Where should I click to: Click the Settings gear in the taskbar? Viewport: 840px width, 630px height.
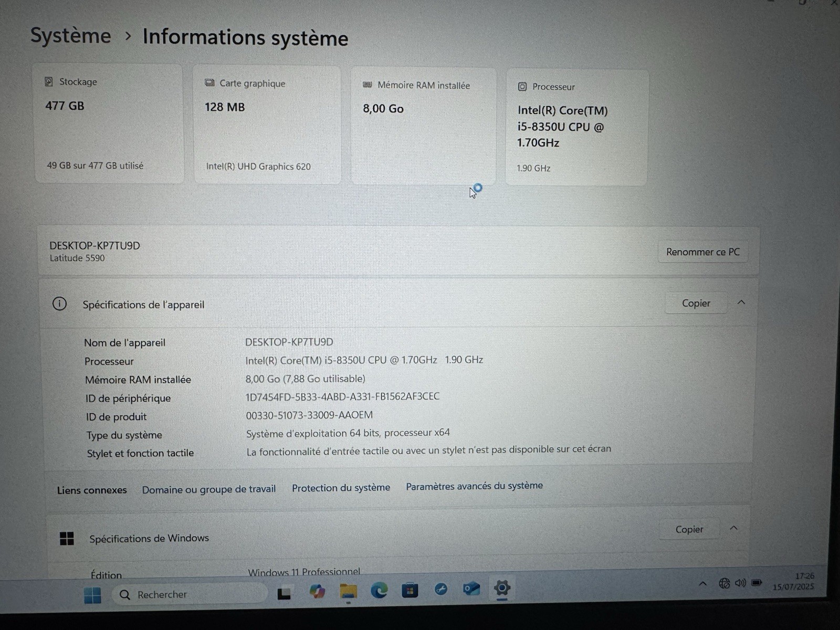click(502, 588)
